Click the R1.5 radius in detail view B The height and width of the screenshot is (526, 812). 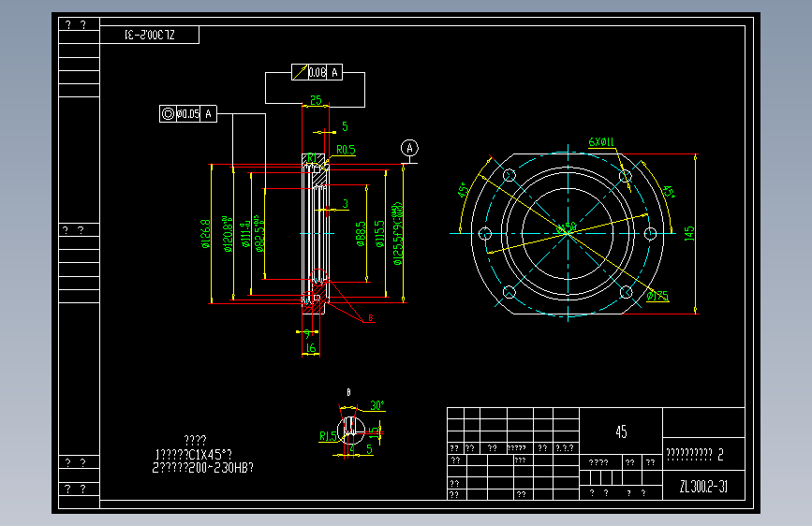tap(328, 436)
